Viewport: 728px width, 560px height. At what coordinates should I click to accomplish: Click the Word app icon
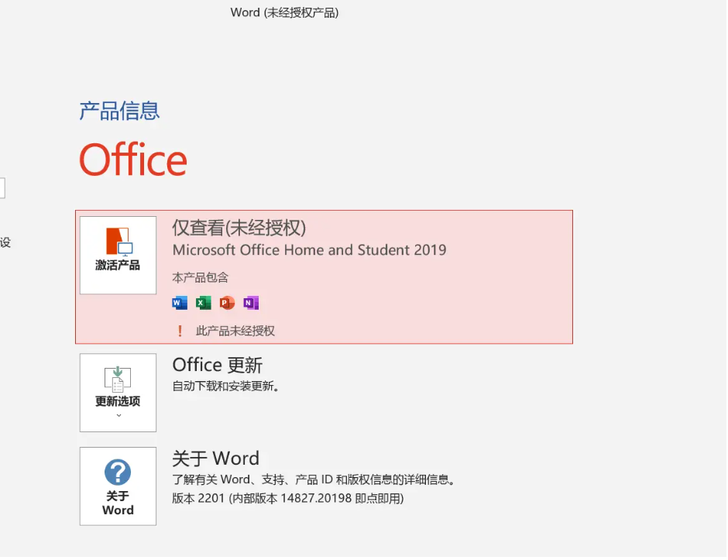pos(180,303)
